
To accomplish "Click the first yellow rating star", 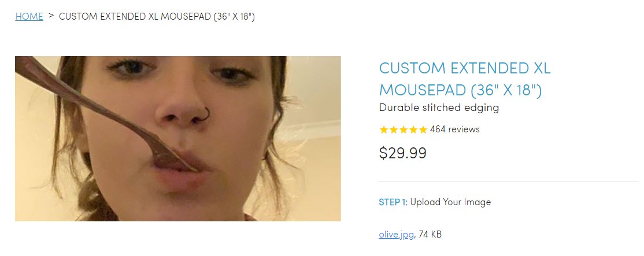I will pyautogui.click(x=384, y=129).
